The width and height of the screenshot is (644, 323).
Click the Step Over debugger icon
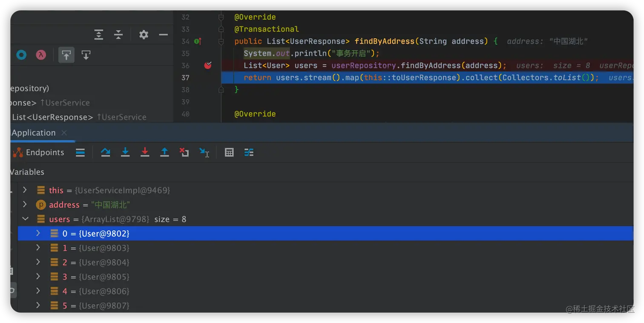pyautogui.click(x=106, y=152)
